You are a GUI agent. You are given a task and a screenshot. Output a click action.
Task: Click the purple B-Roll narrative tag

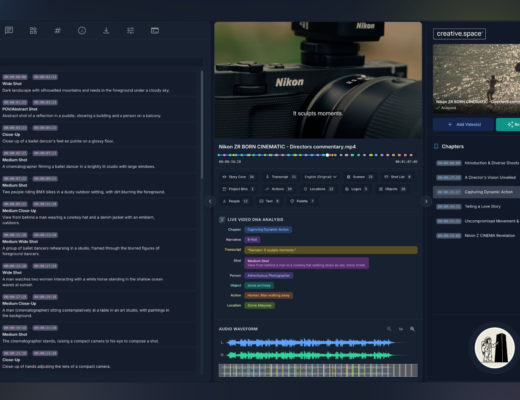coord(252,240)
